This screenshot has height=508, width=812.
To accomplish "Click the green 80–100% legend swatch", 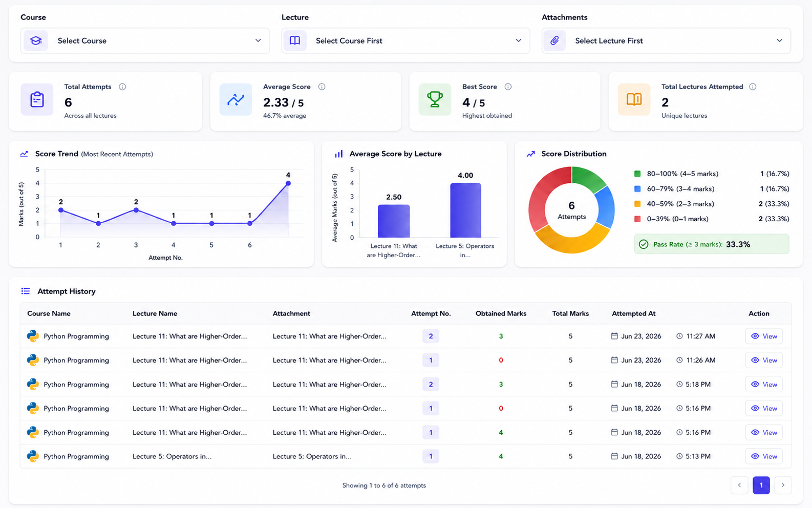I will click(637, 174).
